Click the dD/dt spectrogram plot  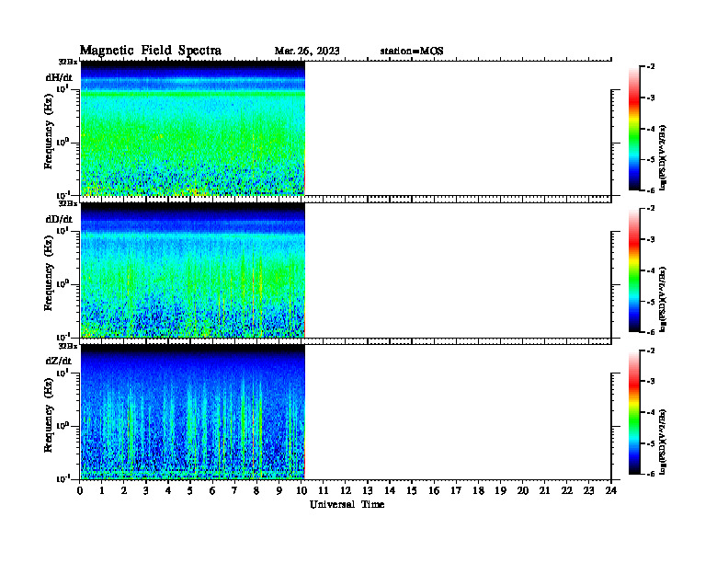[x=193, y=270]
